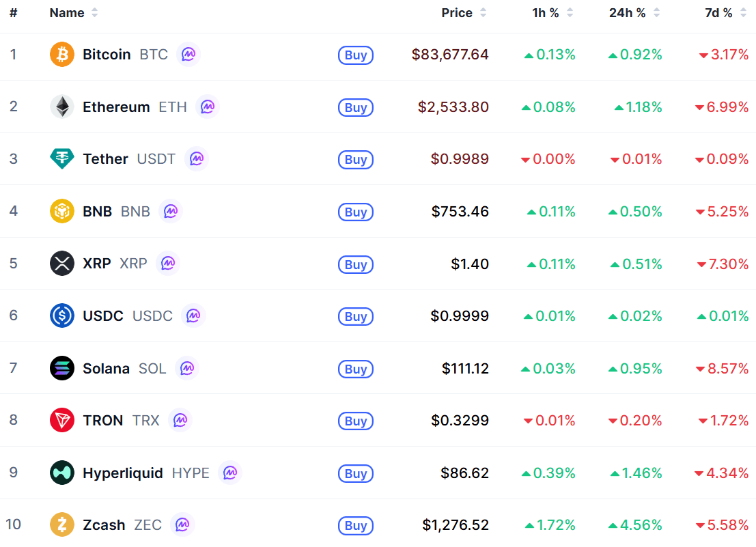Click the Tether green logo icon

click(x=62, y=158)
